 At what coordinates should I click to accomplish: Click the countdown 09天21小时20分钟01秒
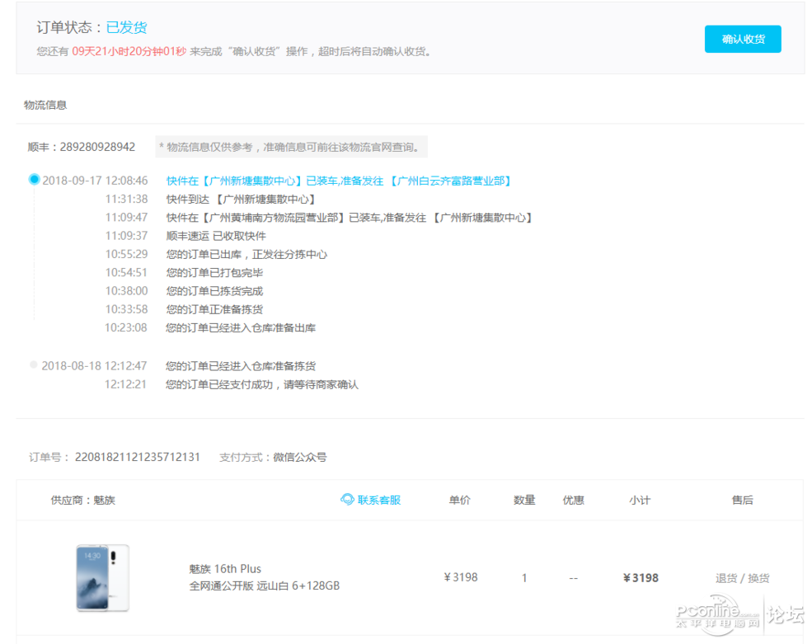point(129,51)
